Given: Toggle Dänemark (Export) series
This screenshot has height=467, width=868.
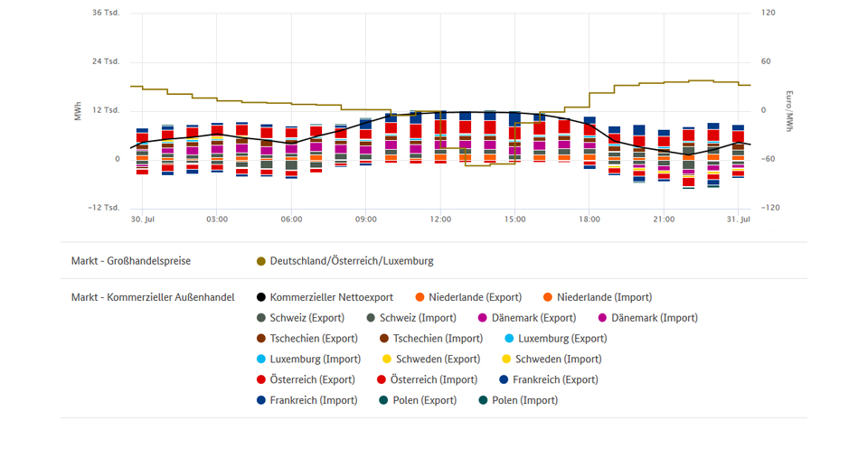Looking at the screenshot, I should click(x=527, y=318).
